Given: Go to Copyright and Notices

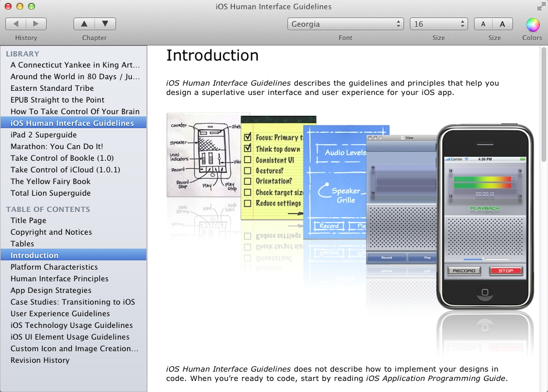Looking at the screenshot, I should click(x=73, y=232).
